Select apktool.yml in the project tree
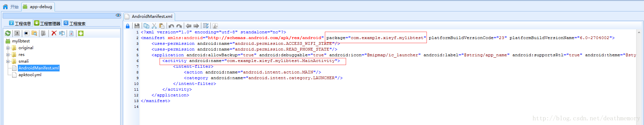This screenshot has height=125, width=644. (30, 75)
